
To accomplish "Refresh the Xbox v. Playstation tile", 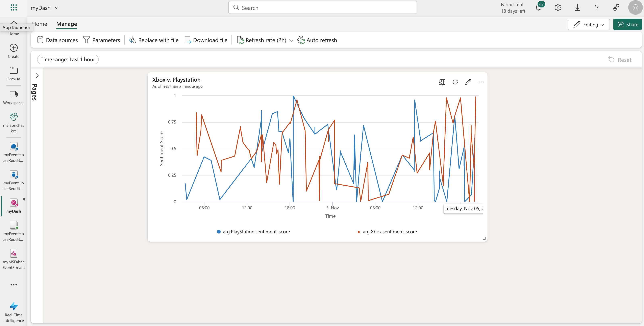I will (x=455, y=82).
